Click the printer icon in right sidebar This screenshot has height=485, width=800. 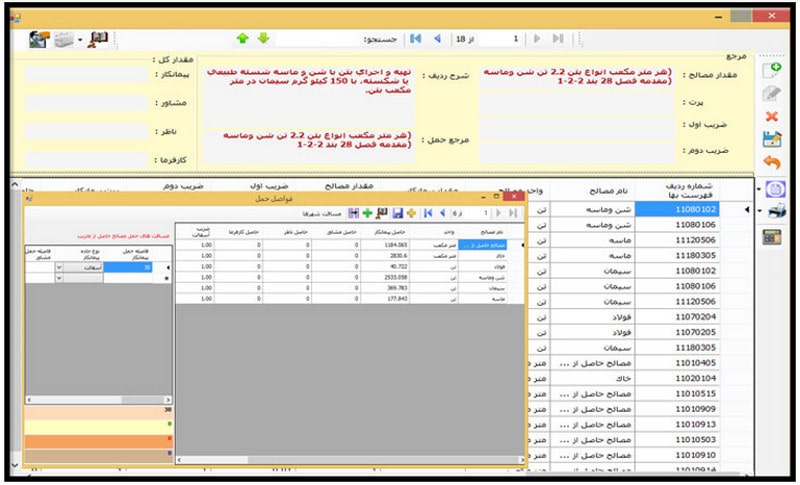pyautogui.click(x=776, y=211)
